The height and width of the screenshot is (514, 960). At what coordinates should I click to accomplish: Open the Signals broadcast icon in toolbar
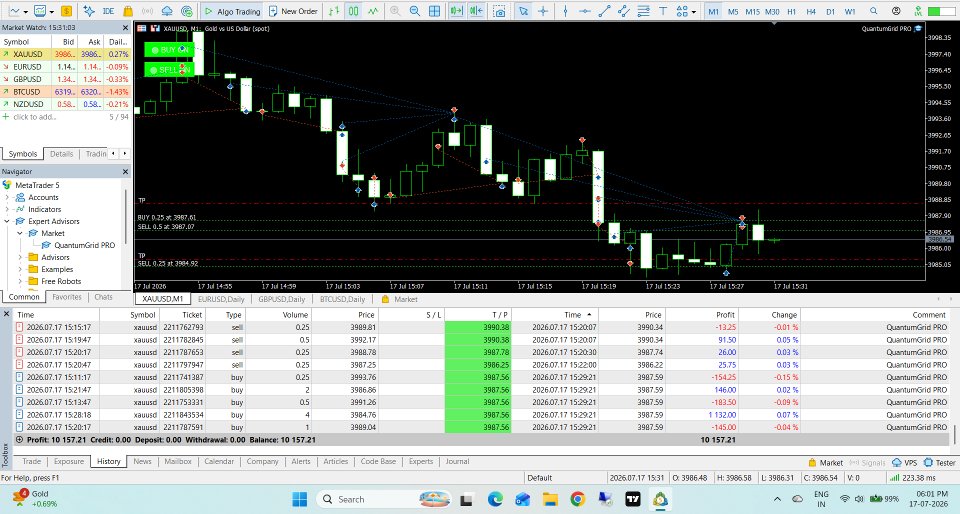point(148,11)
